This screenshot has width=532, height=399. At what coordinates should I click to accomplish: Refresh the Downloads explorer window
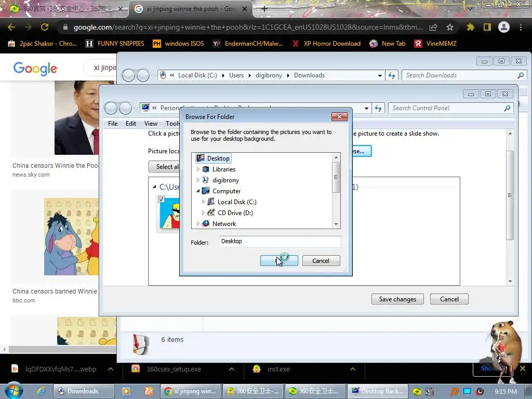392,76
